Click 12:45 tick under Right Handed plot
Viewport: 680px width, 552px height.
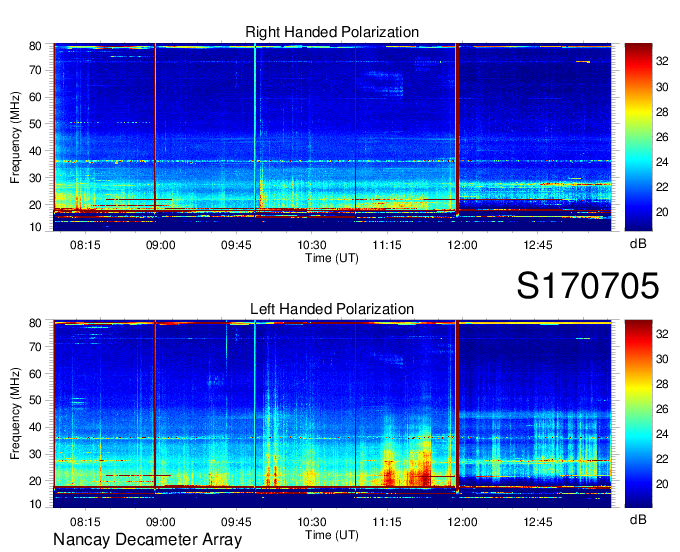coord(538,245)
